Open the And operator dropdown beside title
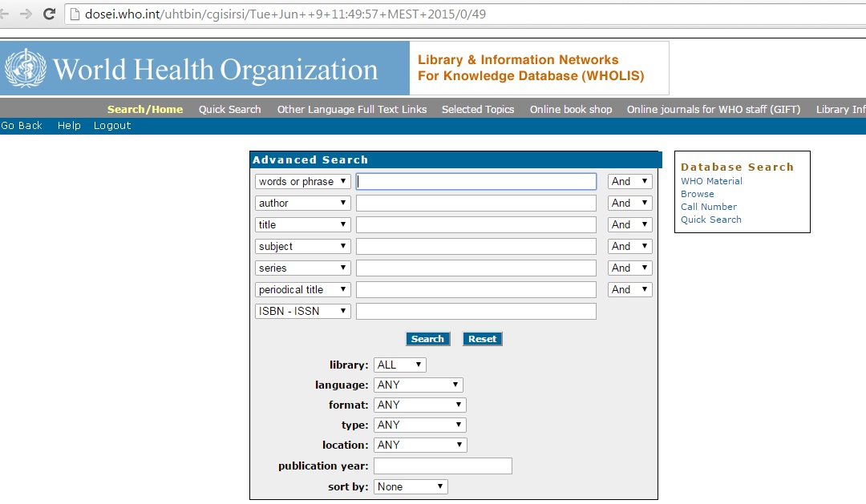This screenshot has width=866, height=504. [629, 224]
